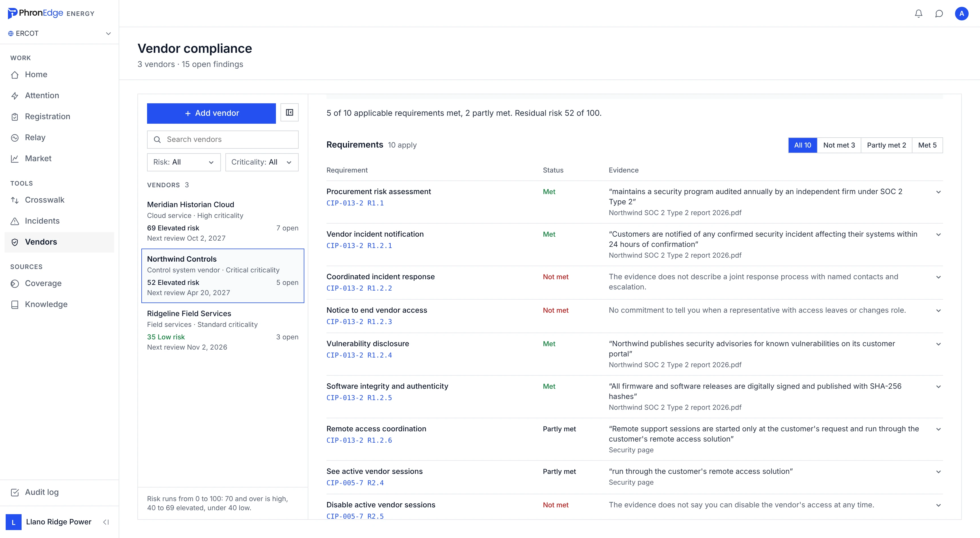Filter requirements by Partly met 2

click(x=886, y=145)
